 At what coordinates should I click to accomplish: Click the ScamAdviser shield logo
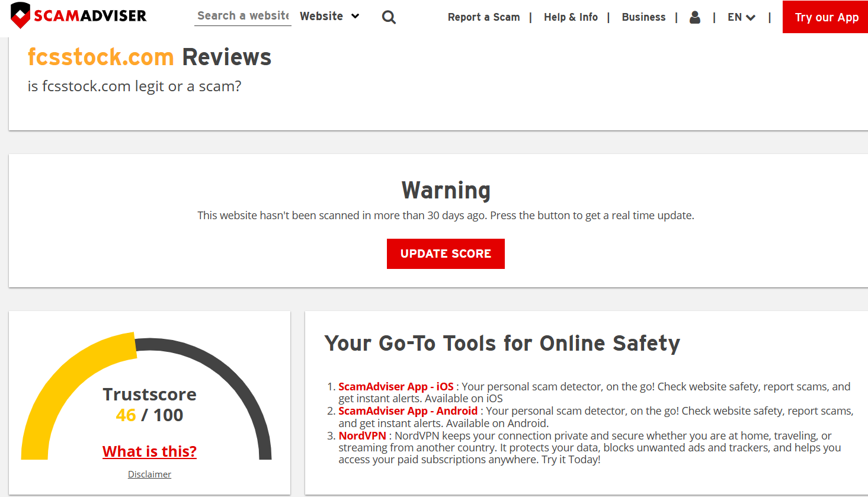21,15
